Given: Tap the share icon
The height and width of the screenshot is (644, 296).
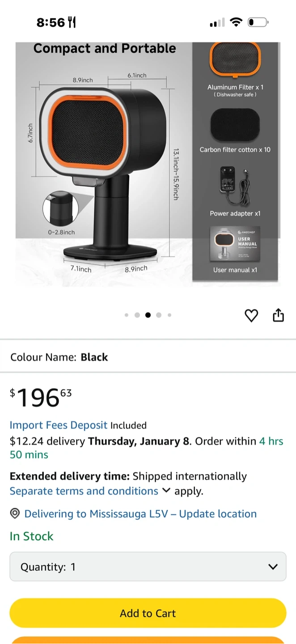Looking at the screenshot, I should [278, 315].
